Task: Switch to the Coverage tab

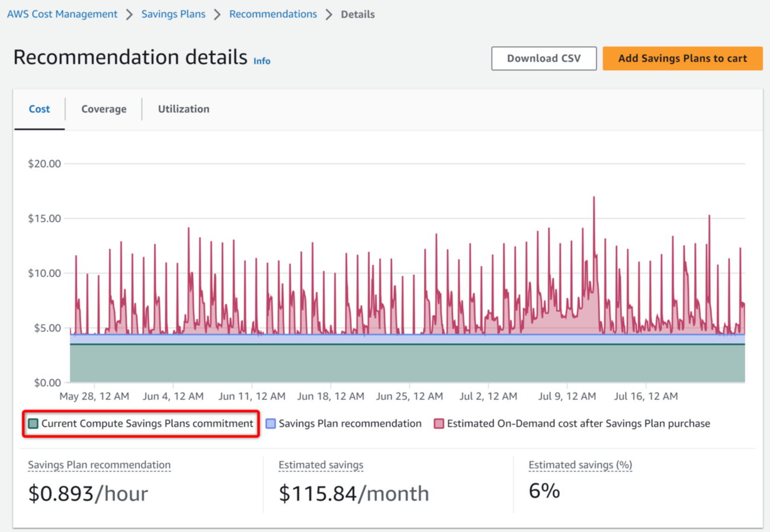Action: click(104, 109)
